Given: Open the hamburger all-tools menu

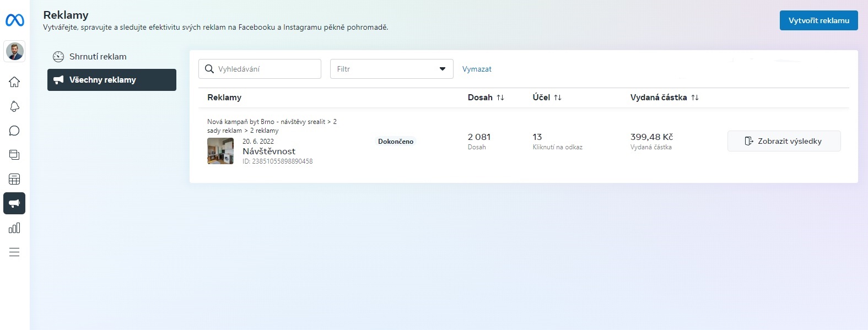Looking at the screenshot, I should coord(14,252).
